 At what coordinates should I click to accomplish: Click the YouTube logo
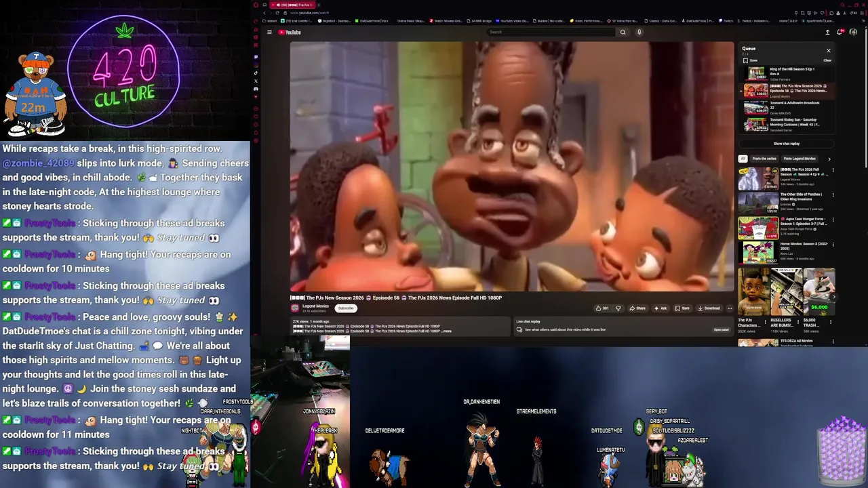(289, 32)
